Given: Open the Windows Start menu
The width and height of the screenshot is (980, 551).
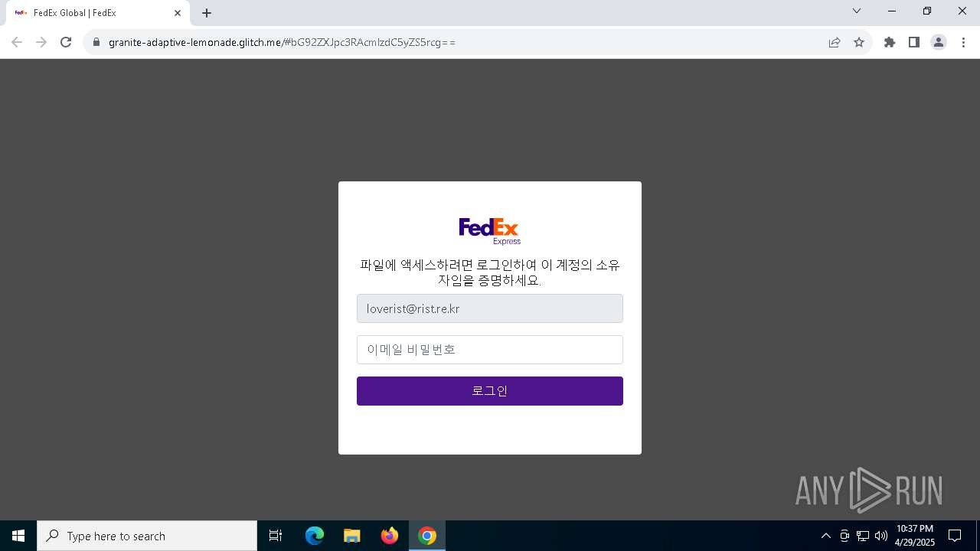Looking at the screenshot, I should click(18, 536).
